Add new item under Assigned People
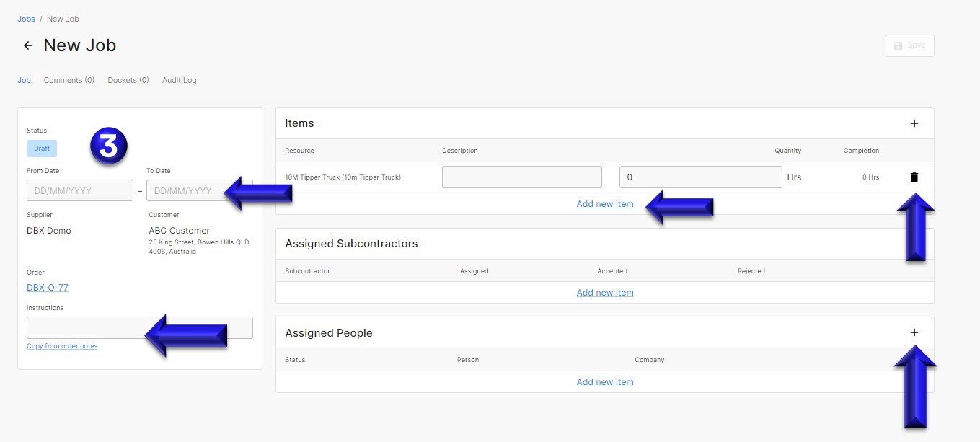Screen dimensions: 980x442 (605, 381)
